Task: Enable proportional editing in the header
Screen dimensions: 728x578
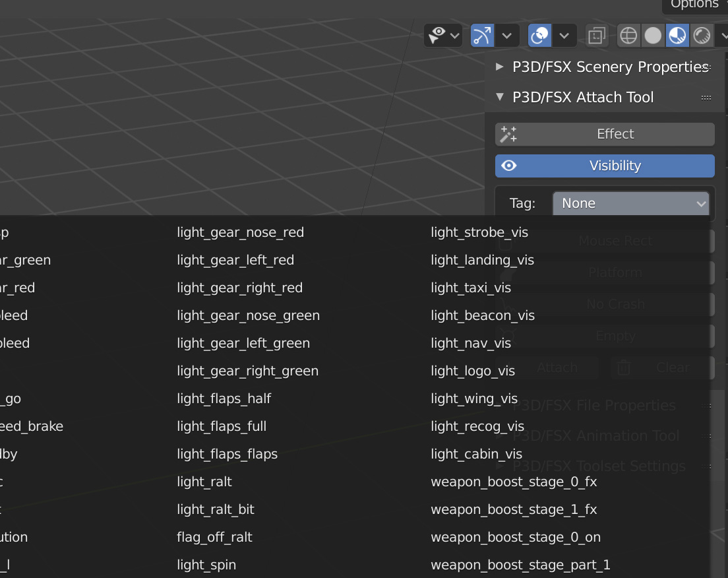Action: [x=539, y=36]
